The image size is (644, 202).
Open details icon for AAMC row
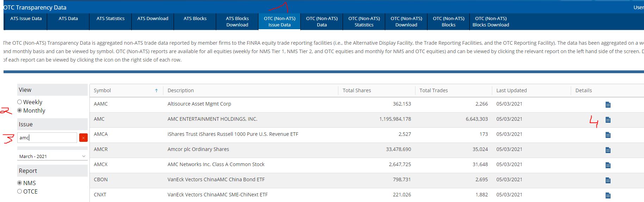pos(608,105)
